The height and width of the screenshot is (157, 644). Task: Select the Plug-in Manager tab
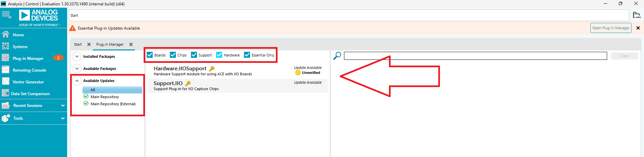tap(110, 44)
